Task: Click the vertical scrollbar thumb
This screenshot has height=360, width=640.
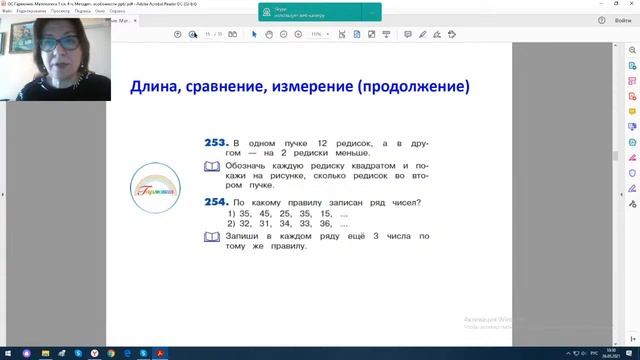Action: pos(616,156)
